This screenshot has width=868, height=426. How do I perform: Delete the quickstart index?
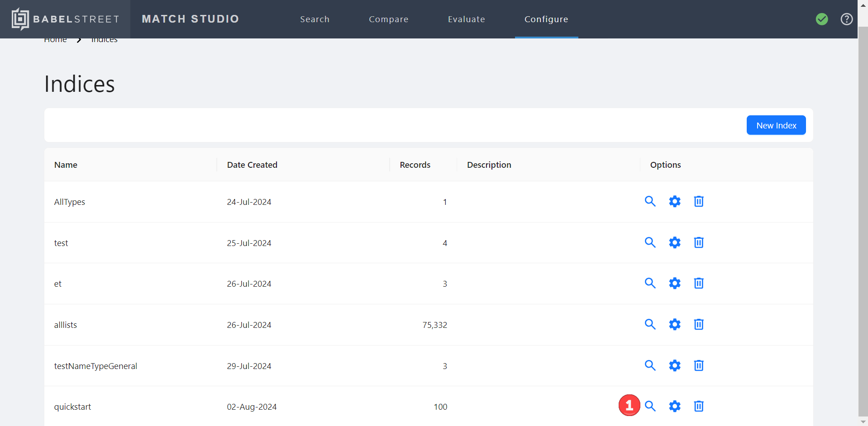699,406
